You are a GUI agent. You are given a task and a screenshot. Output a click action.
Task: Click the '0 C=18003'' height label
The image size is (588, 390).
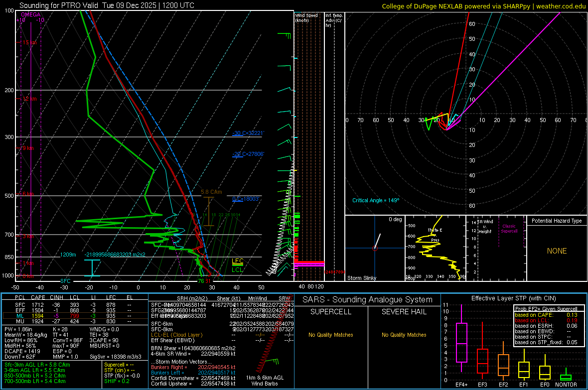click(246, 199)
